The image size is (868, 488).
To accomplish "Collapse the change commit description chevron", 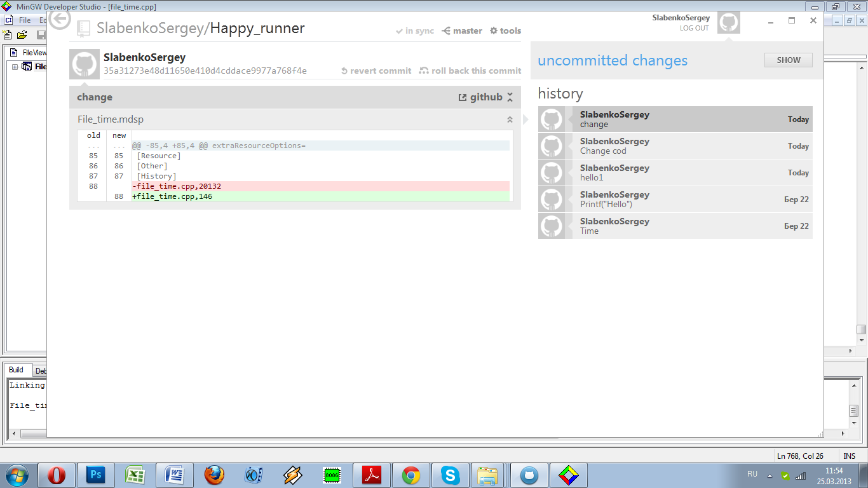I will 510,97.
